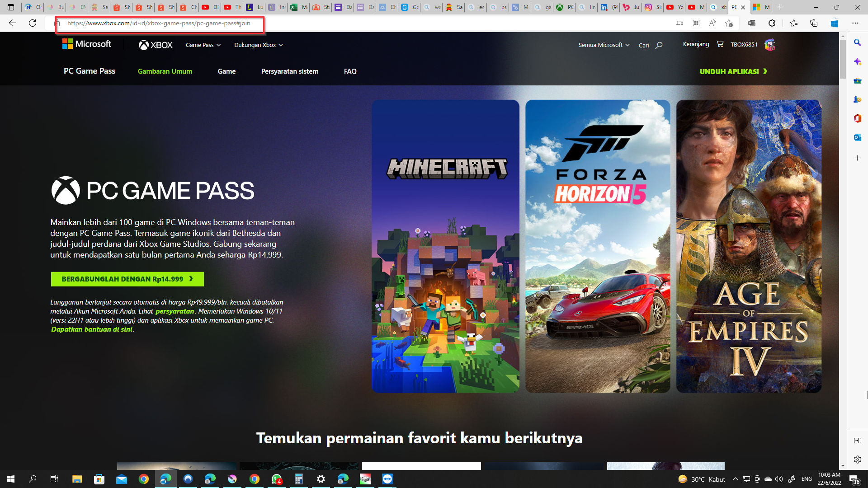Click the search magnifier next to Cari
The width and height of the screenshot is (868, 488).
click(x=659, y=45)
